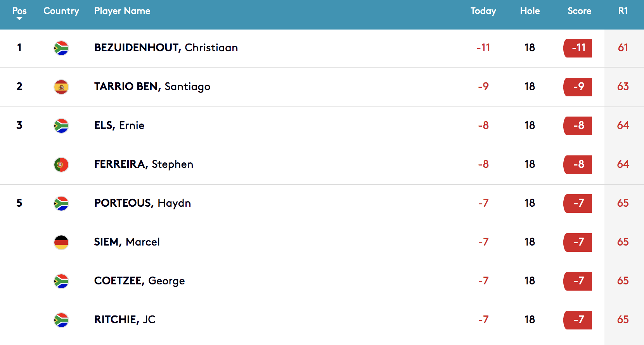This screenshot has width=644, height=345.
Task: Click the Hole column header
Action: tap(530, 11)
